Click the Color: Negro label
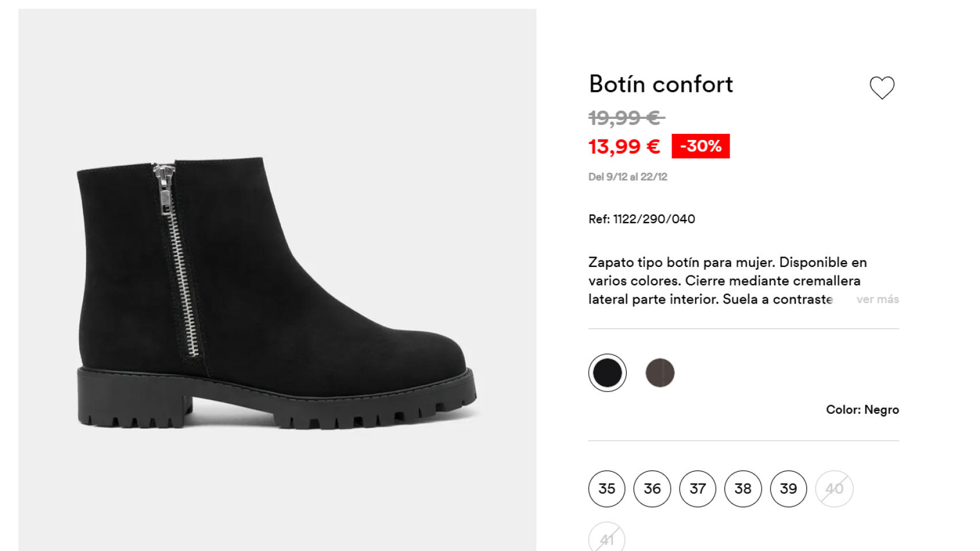This screenshot has height=551, width=980. point(863,409)
